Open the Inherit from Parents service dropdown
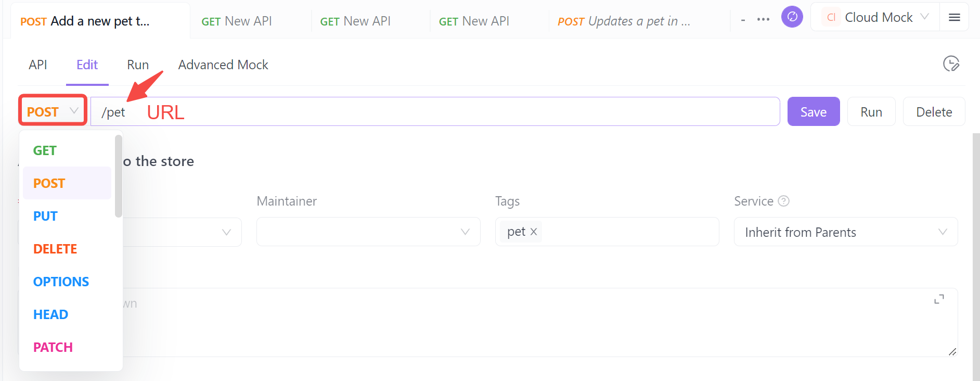Image resolution: width=980 pixels, height=381 pixels. [x=846, y=232]
